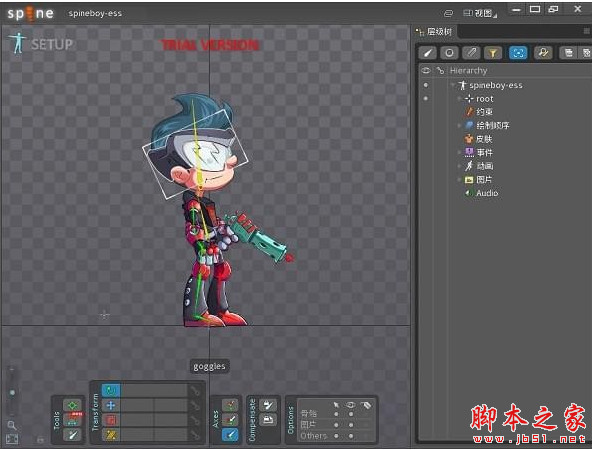597x450 pixels.
Task: Click the Scale Y value field
Action: point(171,420)
